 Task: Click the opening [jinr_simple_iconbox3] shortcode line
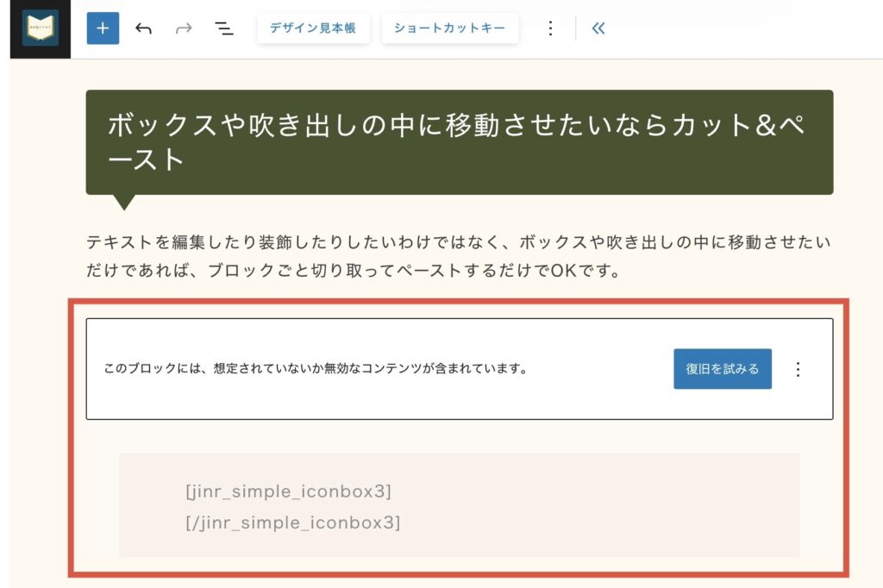[288, 491]
